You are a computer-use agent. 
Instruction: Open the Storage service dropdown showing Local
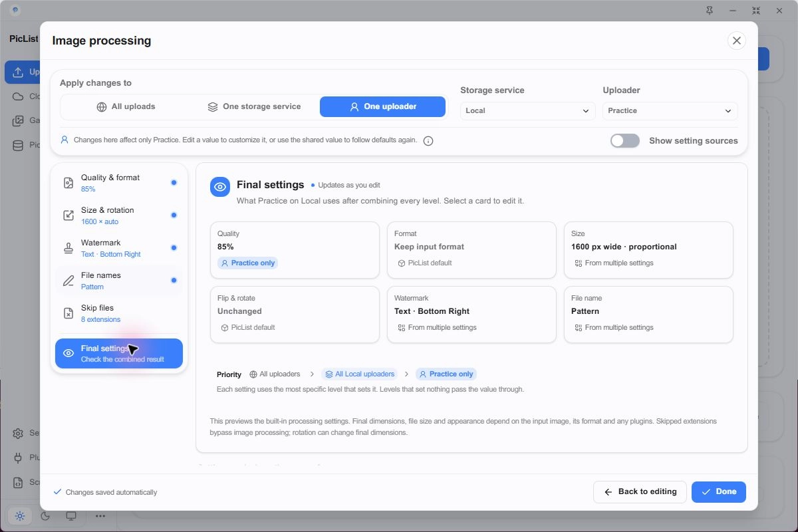[527, 111]
